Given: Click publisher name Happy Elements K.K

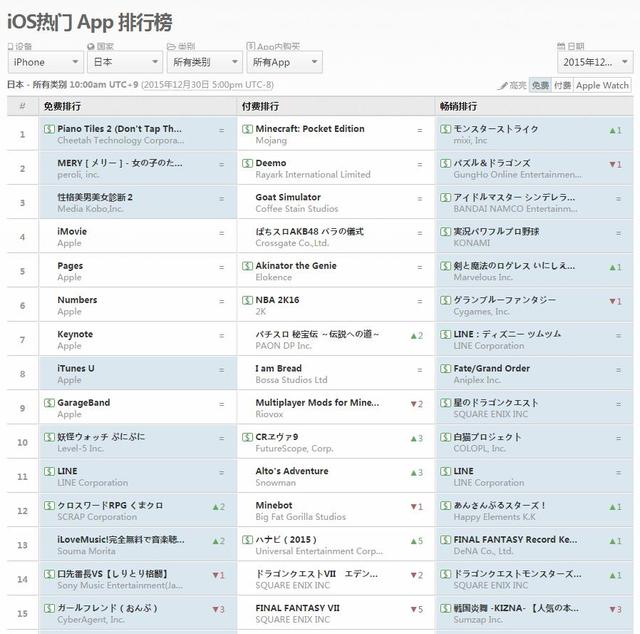Looking at the screenshot, I should tap(494, 517).
